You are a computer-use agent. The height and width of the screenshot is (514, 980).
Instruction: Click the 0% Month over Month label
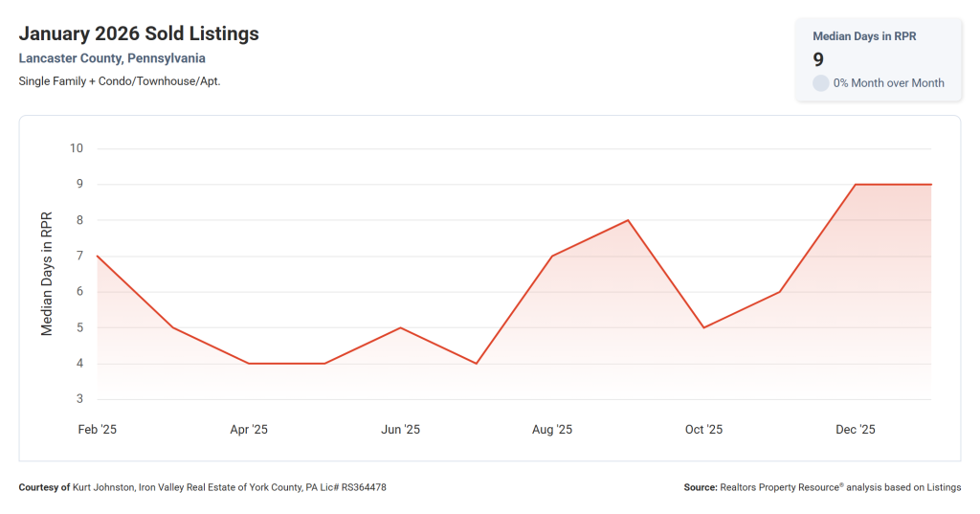coord(888,83)
